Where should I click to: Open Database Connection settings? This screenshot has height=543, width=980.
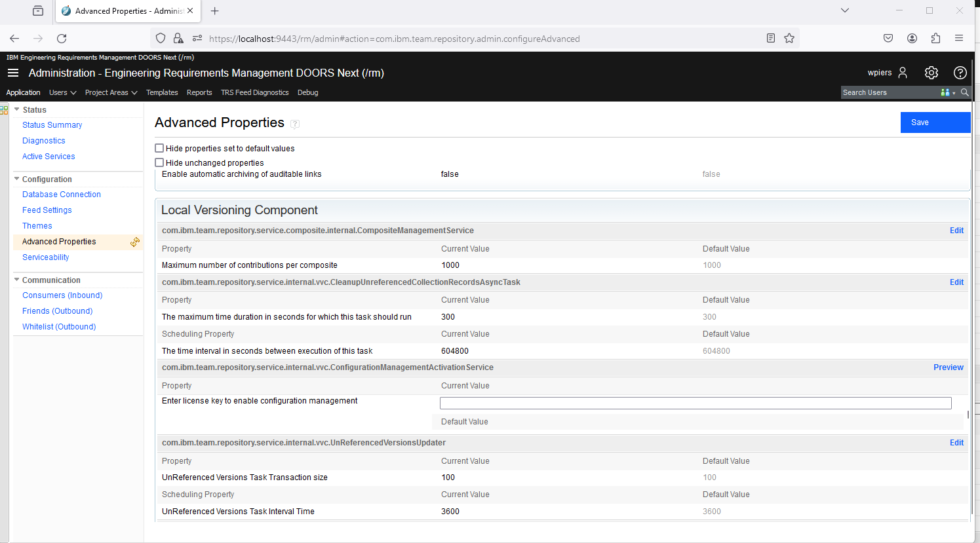(x=62, y=195)
